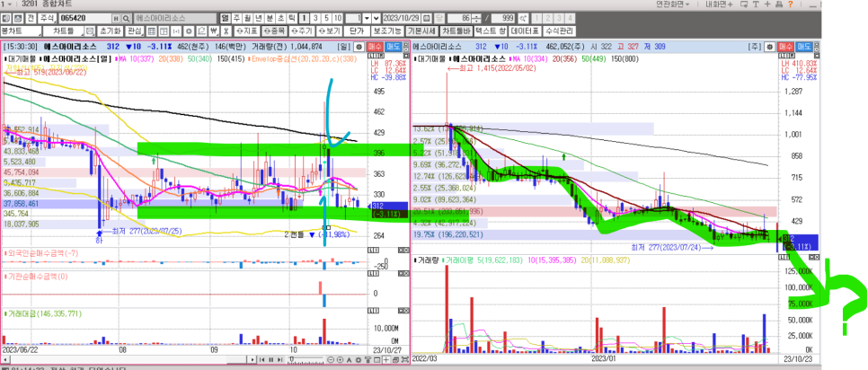The width and height of the screenshot is (868, 370).
Task: Click the 수식관리 formula manager button
Action: point(559,31)
